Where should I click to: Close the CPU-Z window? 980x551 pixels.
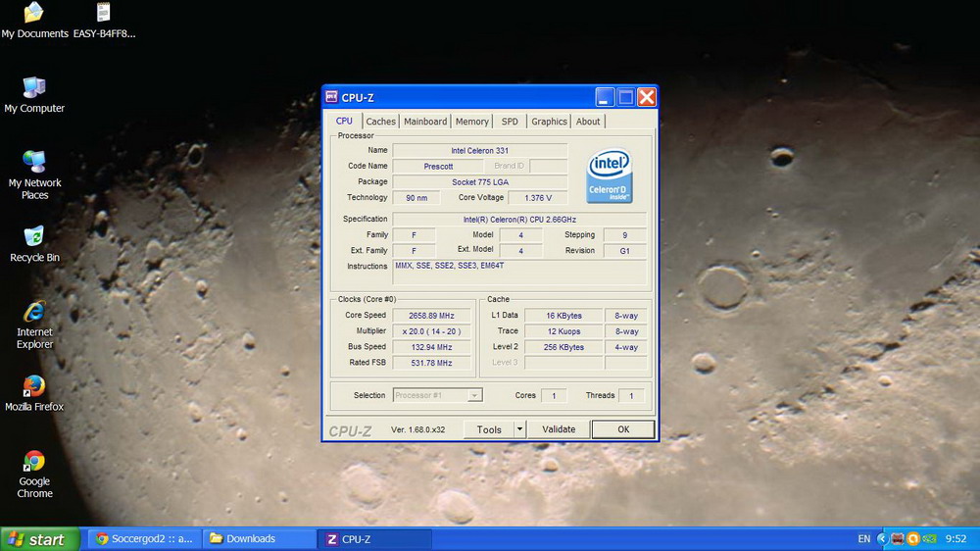pyautogui.click(x=647, y=97)
